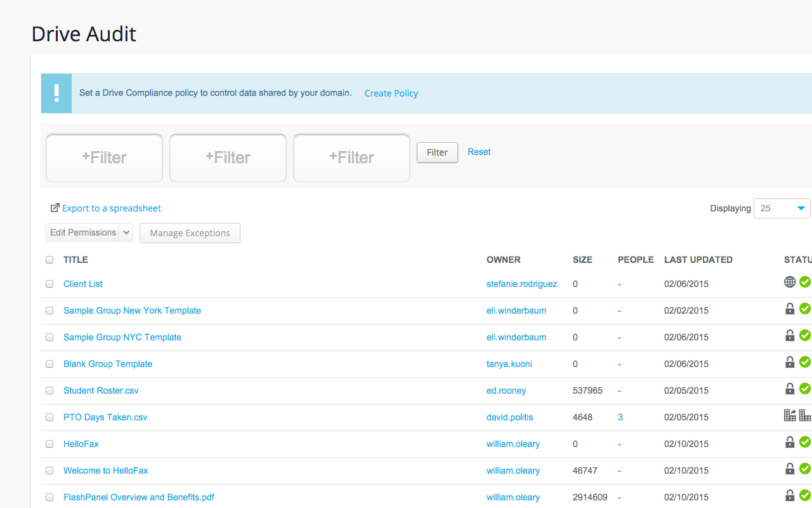The width and height of the screenshot is (812, 508).
Task: Click green checkmark for Sample Group NYC Template
Action: (x=805, y=335)
